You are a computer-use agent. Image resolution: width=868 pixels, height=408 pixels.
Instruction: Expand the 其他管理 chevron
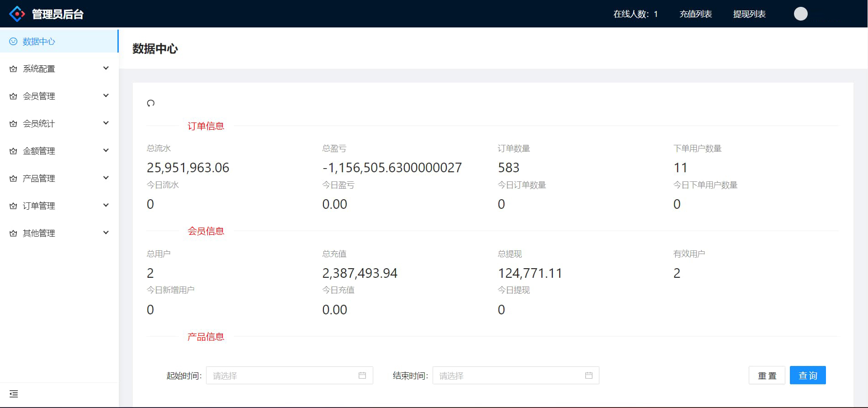(x=106, y=233)
